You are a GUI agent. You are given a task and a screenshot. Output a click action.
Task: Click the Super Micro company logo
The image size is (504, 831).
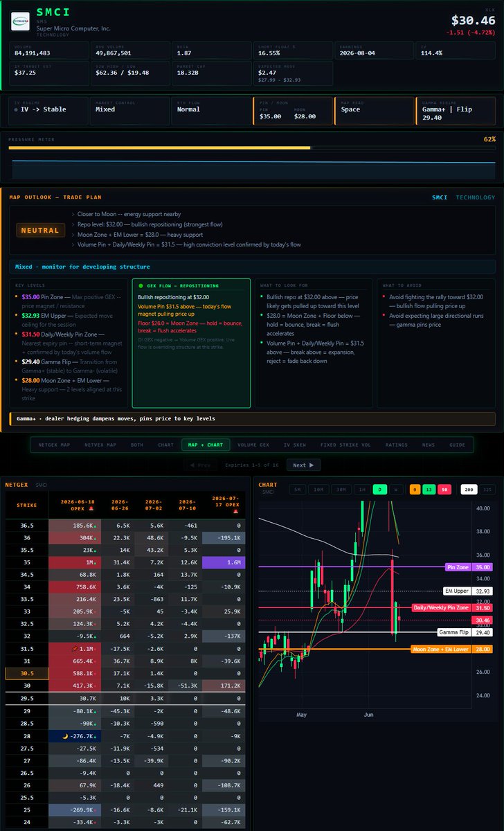click(x=20, y=21)
